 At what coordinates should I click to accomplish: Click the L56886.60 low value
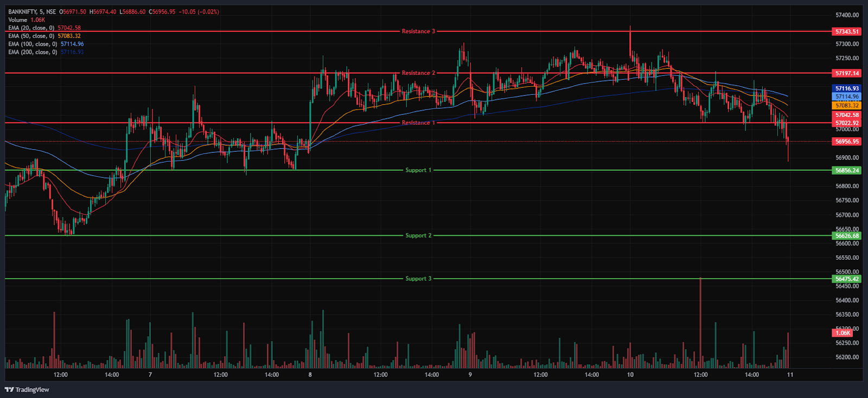(x=132, y=12)
